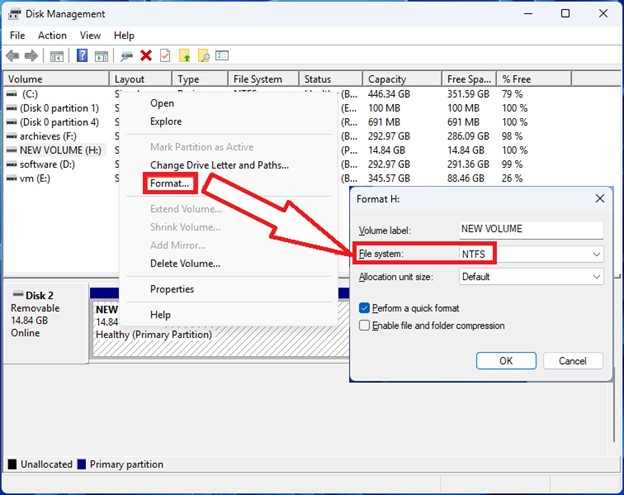Open the Allocation unit size dropdown
The image size is (624, 495).
pos(531,277)
